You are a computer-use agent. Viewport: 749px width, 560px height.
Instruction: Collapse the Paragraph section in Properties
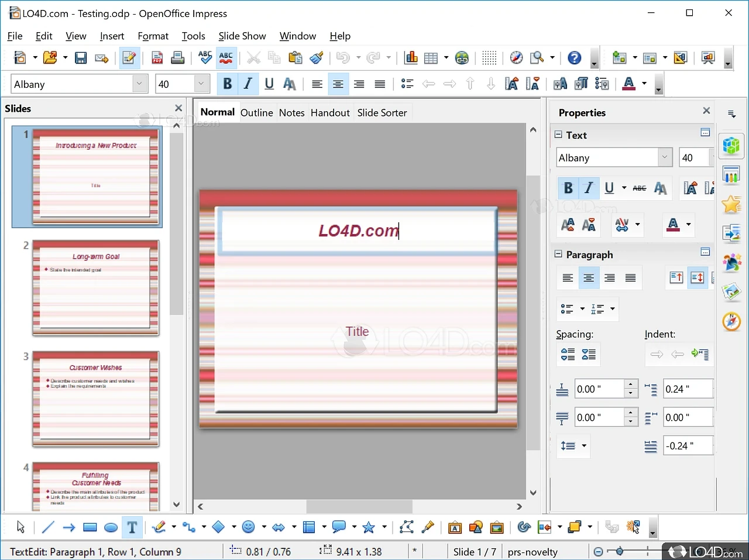[558, 254]
